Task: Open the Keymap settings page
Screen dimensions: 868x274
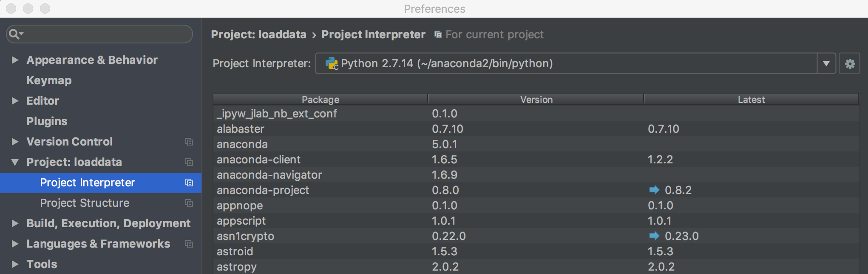Action: (49, 80)
